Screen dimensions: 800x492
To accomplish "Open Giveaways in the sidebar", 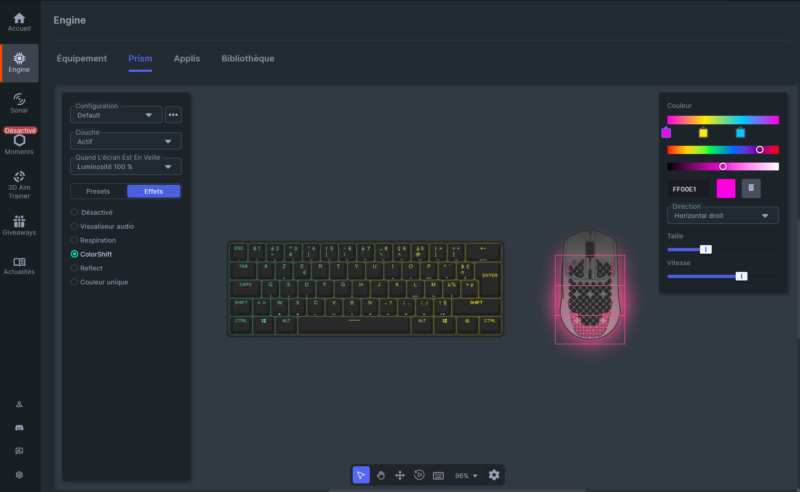I will 19,225.
